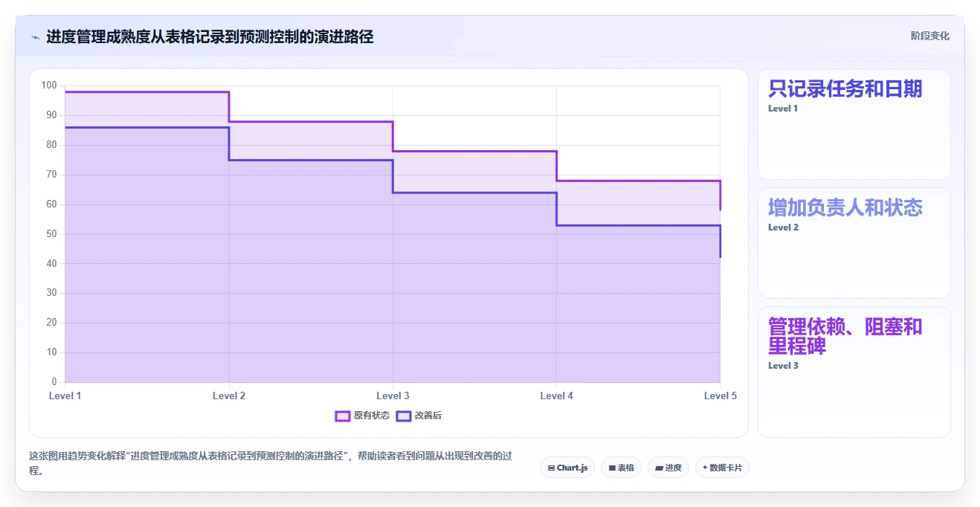
Task: Click the 数据卡片 sparkle icon
Action: [705, 468]
